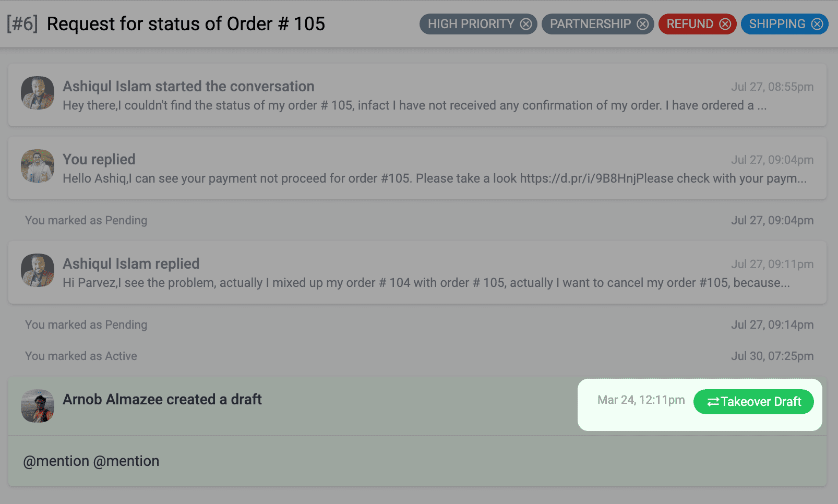Viewport: 838px width, 504px height.
Task: Click the HIGH PRIORITY tag label
Action: tap(471, 24)
